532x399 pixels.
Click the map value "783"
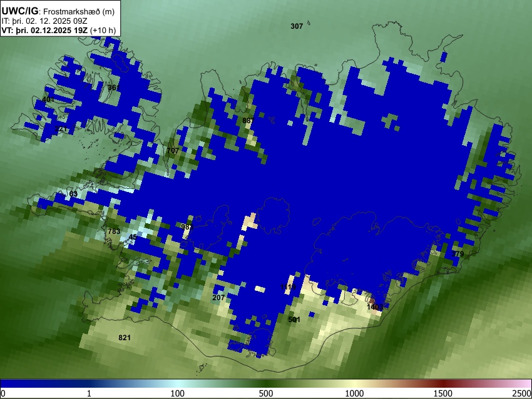[114, 231]
